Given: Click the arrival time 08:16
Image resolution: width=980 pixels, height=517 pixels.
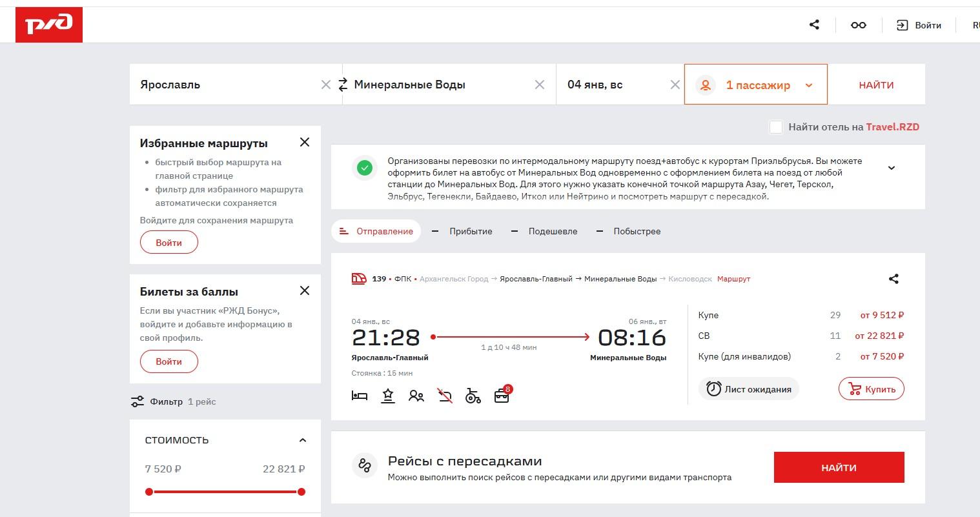Looking at the screenshot, I should (x=632, y=338).
